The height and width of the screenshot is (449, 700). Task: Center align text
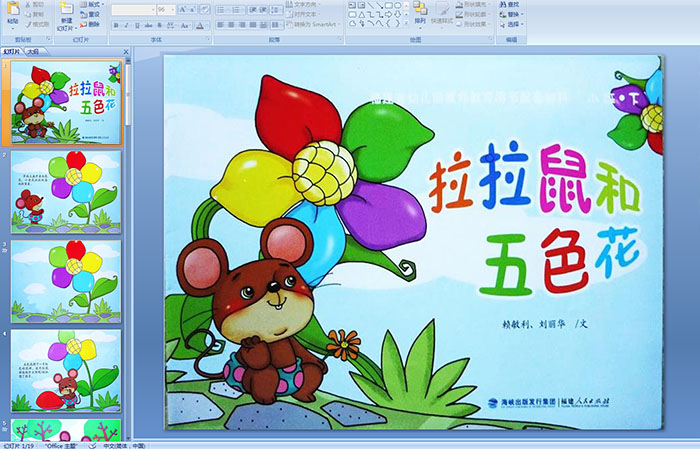pos(231,25)
